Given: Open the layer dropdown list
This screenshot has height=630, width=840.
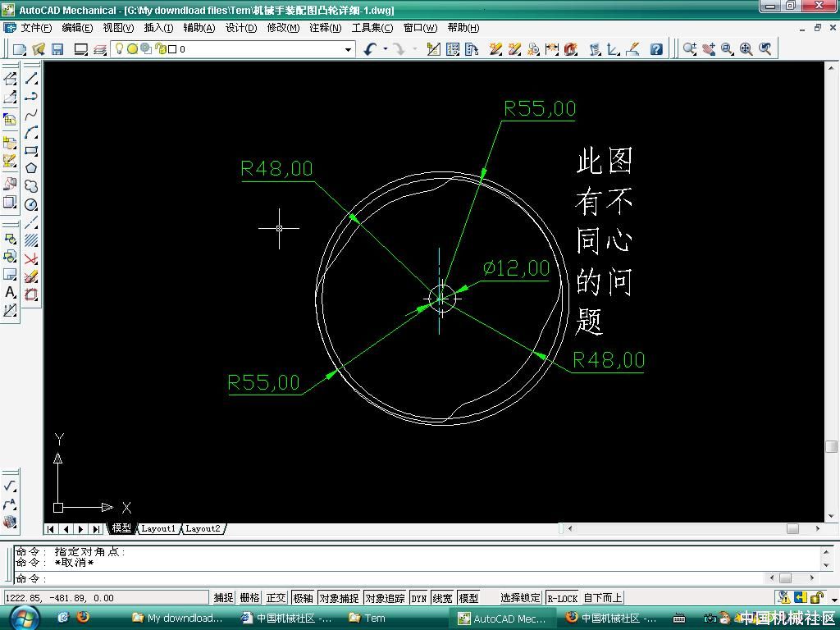Looking at the screenshot, I should coord(348,49).
